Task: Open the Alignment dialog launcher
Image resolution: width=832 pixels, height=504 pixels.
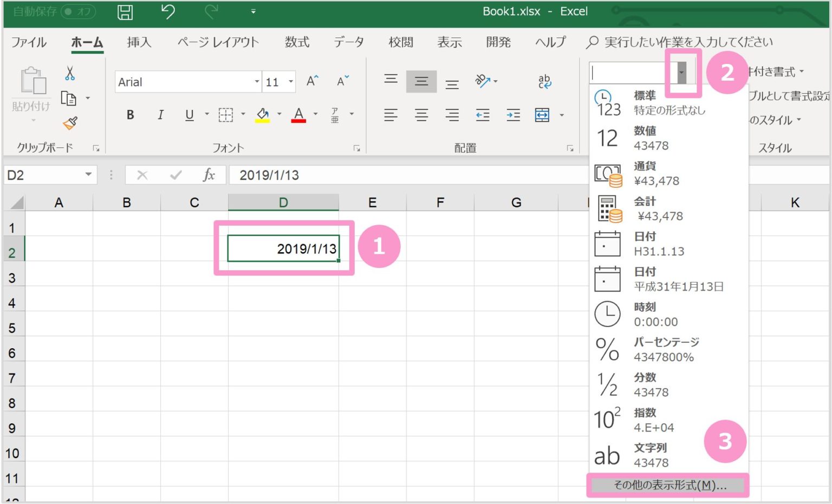Action: tap(570, 148)
